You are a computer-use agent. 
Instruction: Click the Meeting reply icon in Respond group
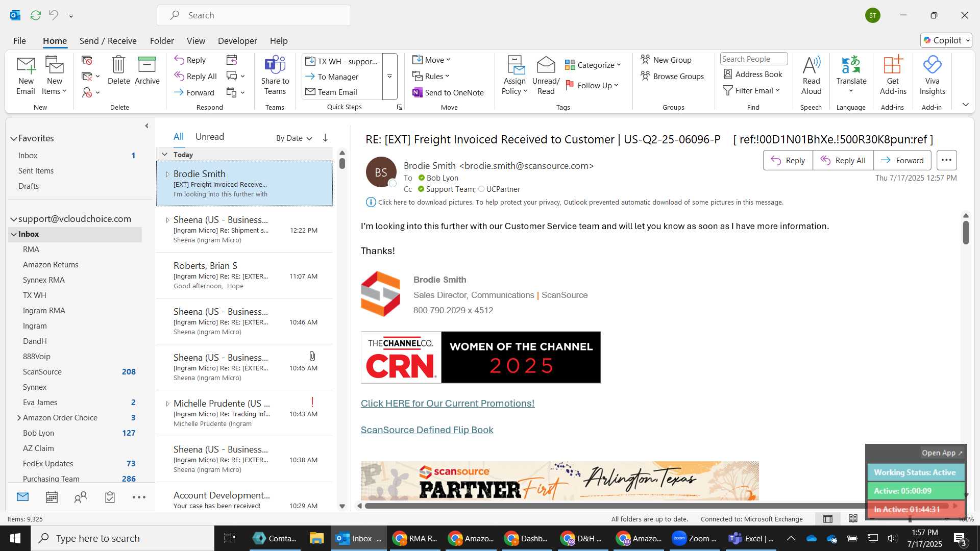(x=232, y=60)
